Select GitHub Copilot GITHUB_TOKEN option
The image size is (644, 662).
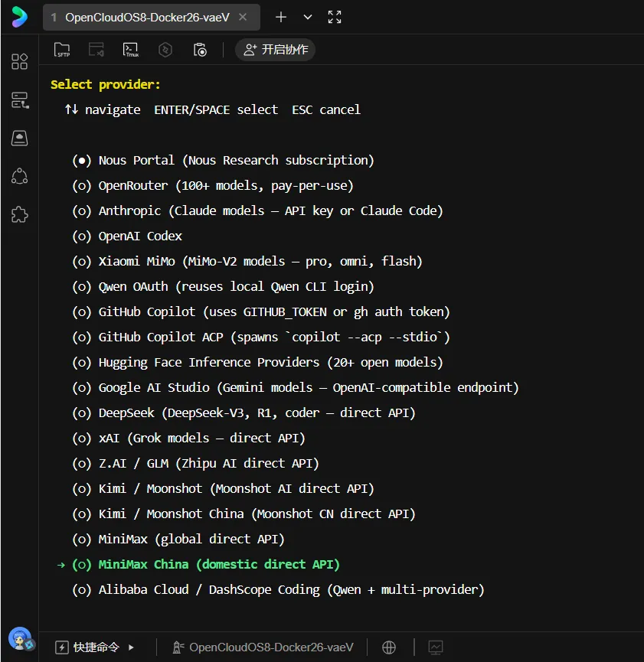point(260,312)
